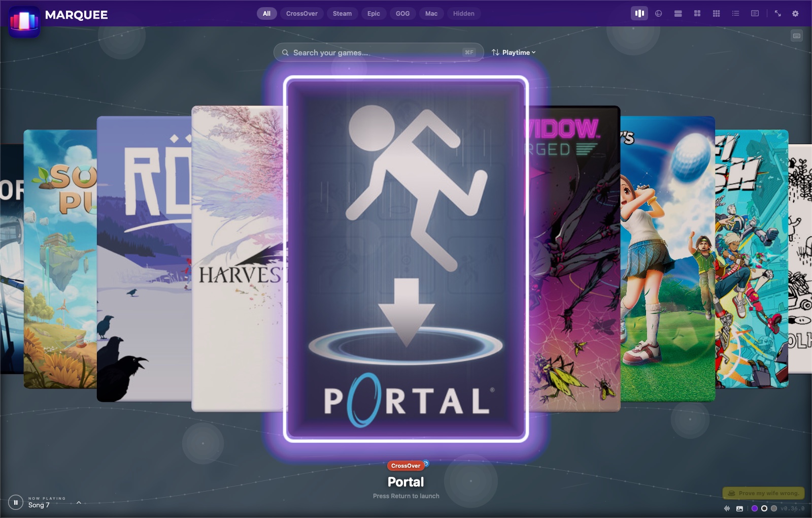This screenshot has height=518, width=812.
Task: Select the floating islands game cover
Action: coord(60,259)
